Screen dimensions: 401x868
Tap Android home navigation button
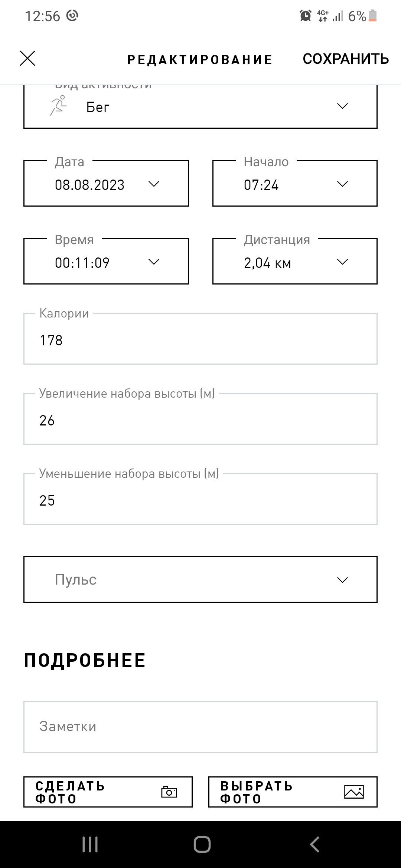pos(202,845)
